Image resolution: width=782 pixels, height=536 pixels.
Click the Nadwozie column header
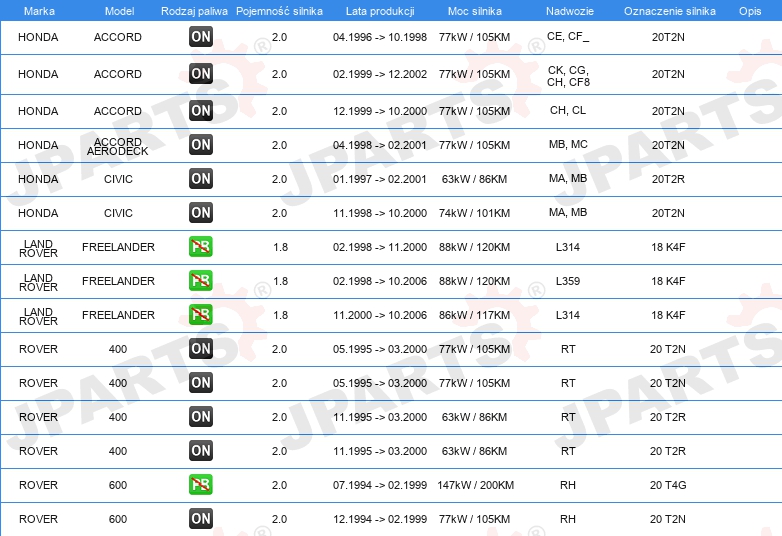point(570,11)
